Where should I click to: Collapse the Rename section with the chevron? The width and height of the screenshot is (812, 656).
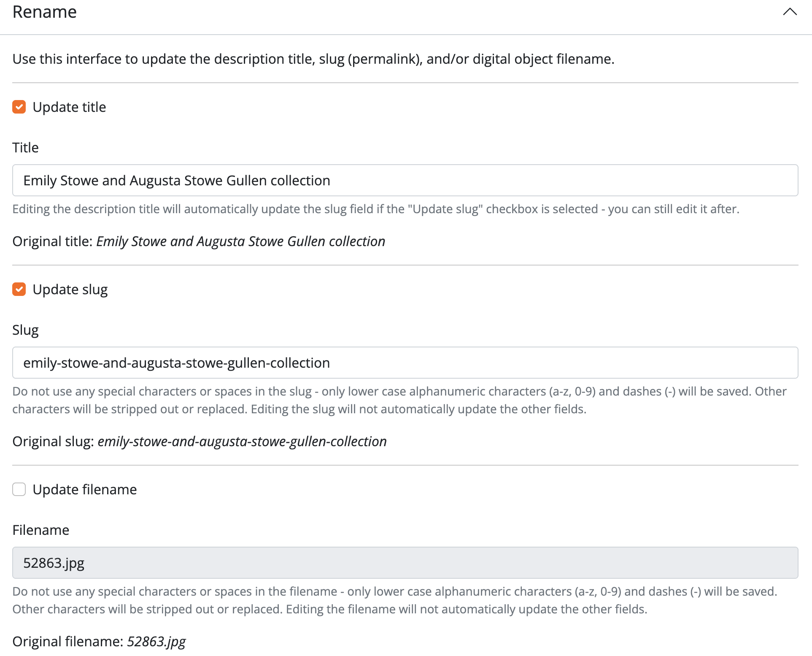click(x=790, y=12)
